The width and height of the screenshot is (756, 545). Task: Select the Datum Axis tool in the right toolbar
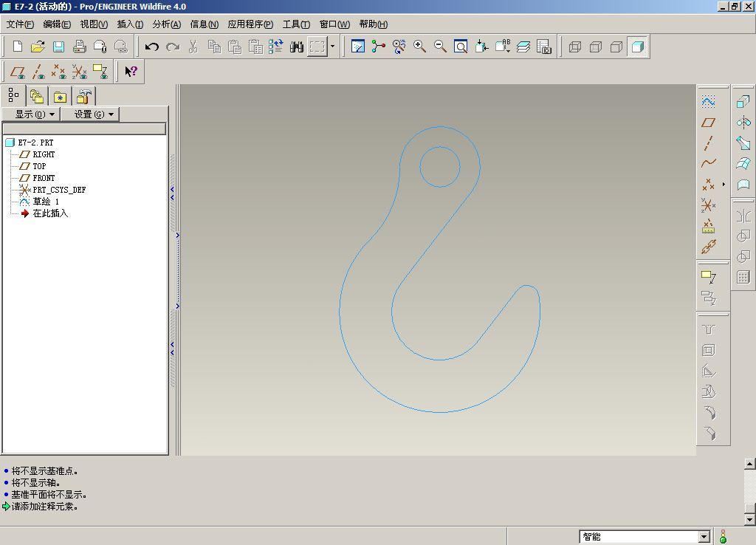click(x=708, y=143)
